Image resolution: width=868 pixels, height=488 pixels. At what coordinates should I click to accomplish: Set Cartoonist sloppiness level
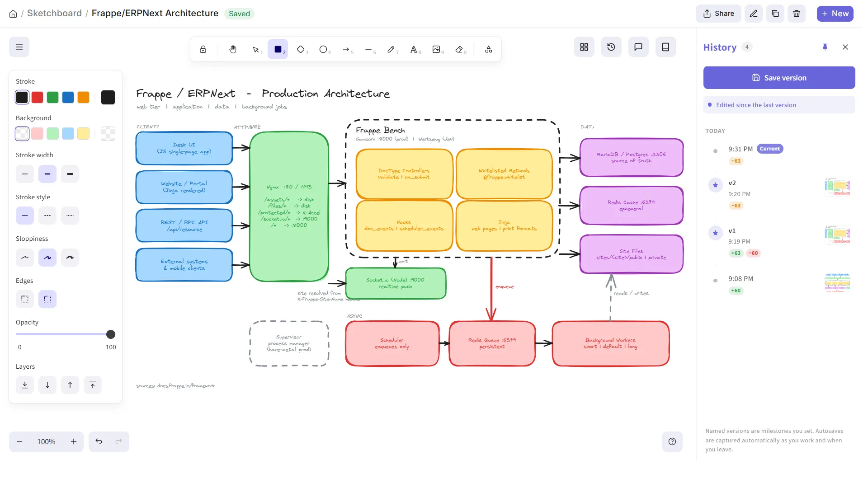click(x=70, y=258)
